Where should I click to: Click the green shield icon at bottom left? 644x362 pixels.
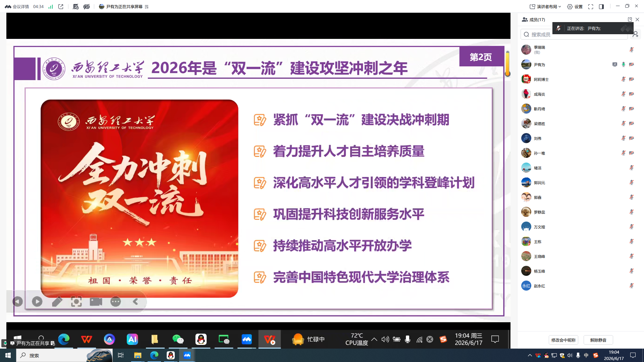pos(5,343)
